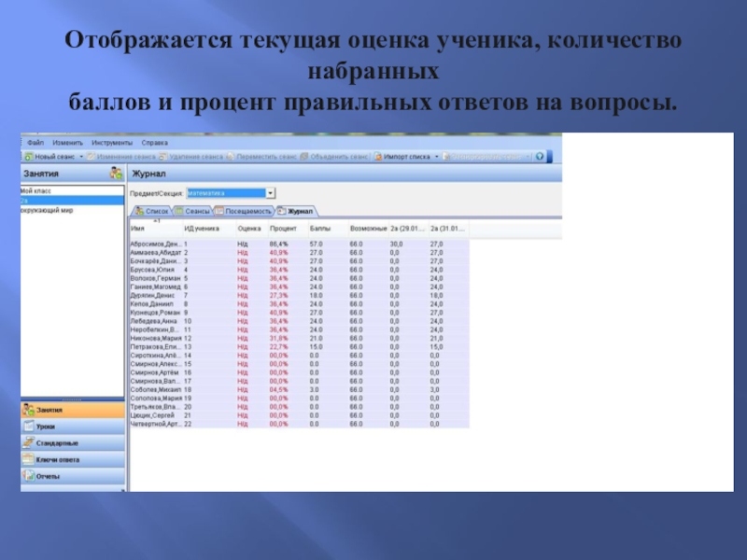Select student row Кепов,Даниил
747x560 pixels.
(x=299, y=304)
